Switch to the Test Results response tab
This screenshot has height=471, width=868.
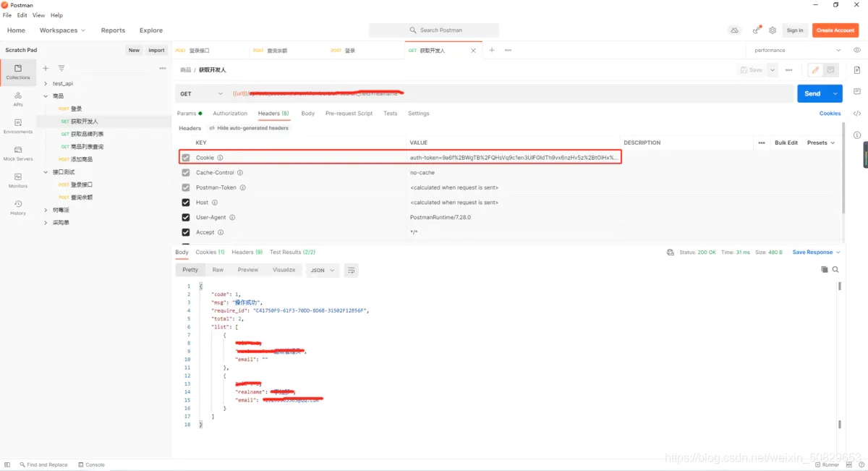(x=292, y=253)
